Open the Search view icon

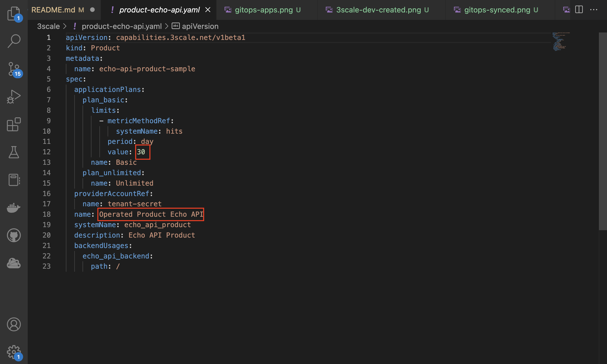[14, 41]
